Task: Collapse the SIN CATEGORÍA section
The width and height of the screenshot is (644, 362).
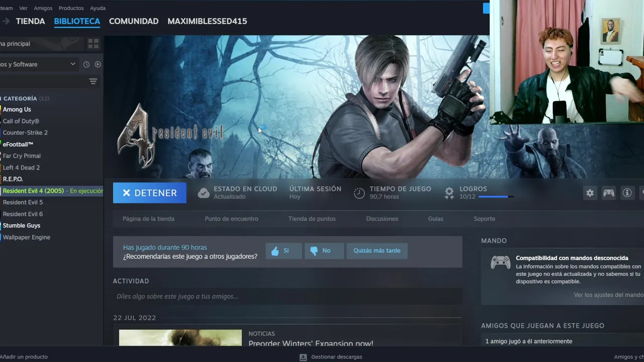Action: coord(25,99)
